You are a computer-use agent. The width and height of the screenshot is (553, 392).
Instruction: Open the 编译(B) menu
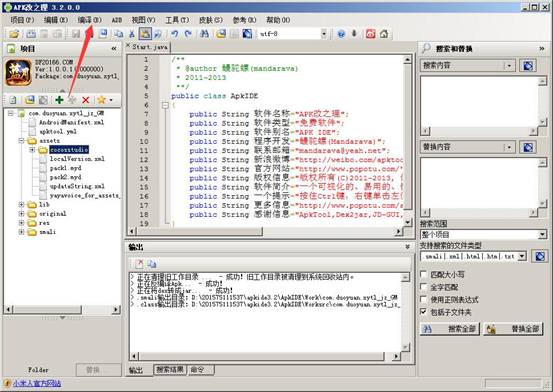point(89,20)
